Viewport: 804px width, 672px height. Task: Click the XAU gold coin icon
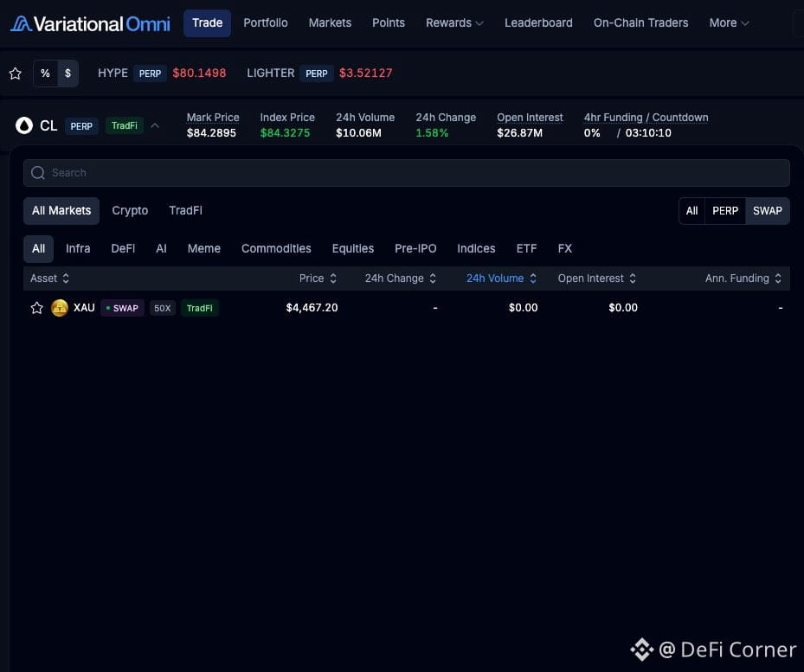click(60, 308)
